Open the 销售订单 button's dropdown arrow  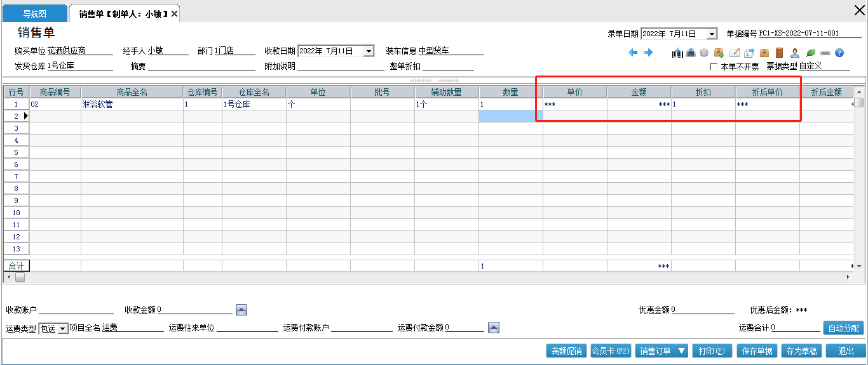[x=682, y=350]
